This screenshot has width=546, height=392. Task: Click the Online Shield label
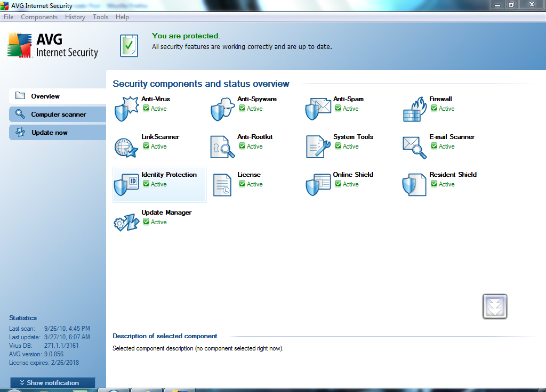click(x=353, y=175)
